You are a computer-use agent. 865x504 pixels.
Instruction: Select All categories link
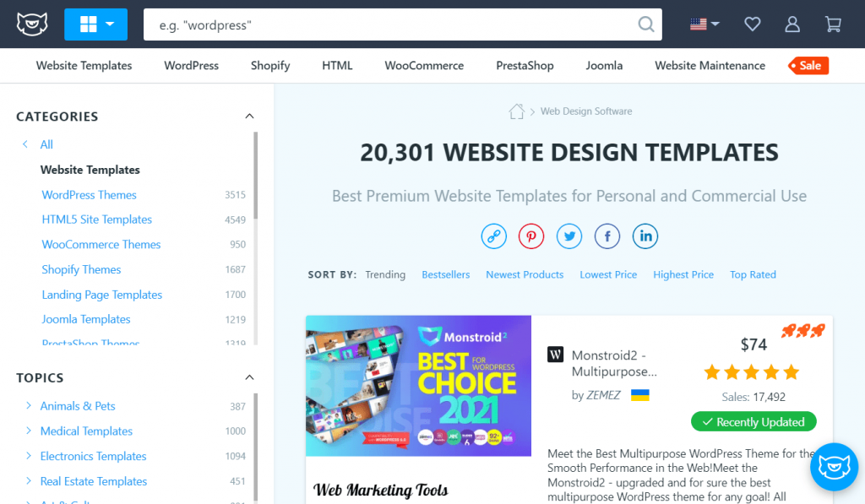tap(46, 144)
